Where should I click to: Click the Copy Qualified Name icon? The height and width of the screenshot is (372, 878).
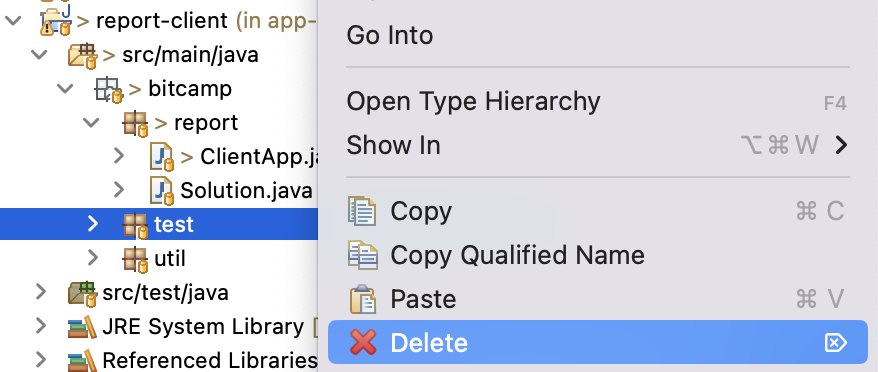pos(362,255)
